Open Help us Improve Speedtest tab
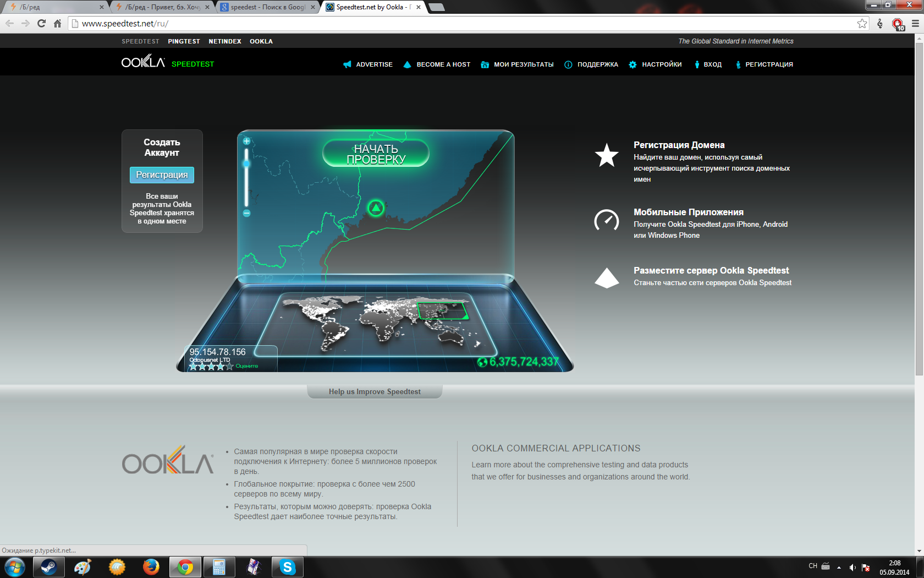This screenshot has width=924, height=578. pos(375,391)
